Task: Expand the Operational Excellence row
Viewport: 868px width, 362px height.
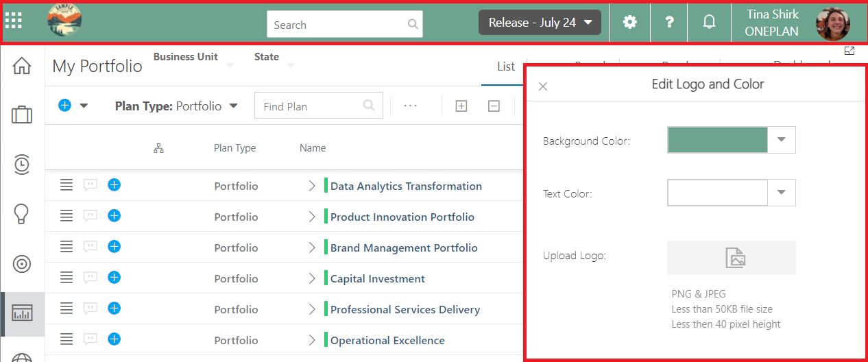Action: [312, 340]
